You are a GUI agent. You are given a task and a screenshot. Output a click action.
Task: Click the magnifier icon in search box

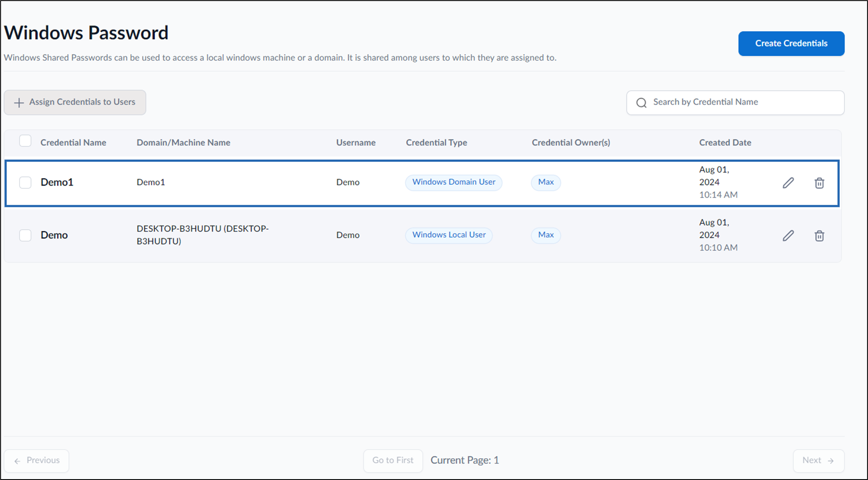pyautogui.click(x=641, y=103)
